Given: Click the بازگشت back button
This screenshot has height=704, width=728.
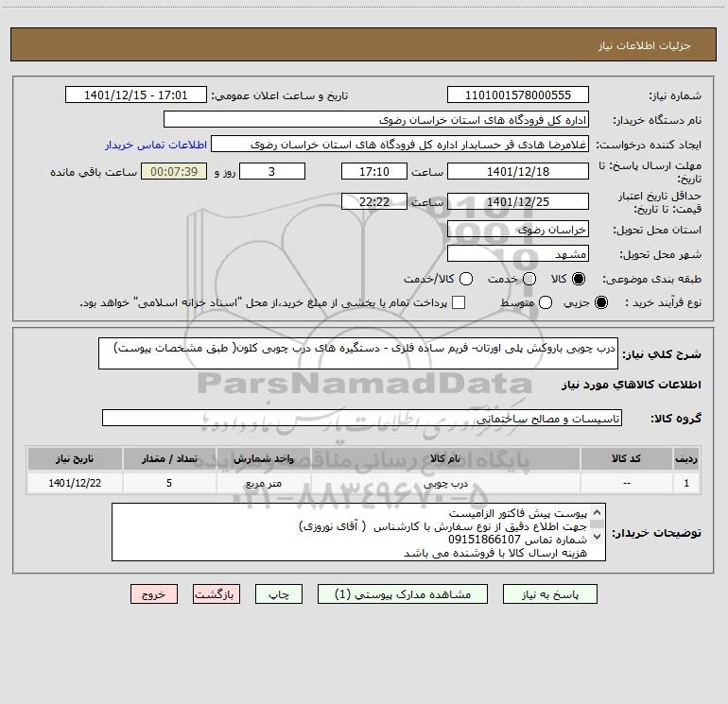Looking at the screenshot, I should coord(217,594).
